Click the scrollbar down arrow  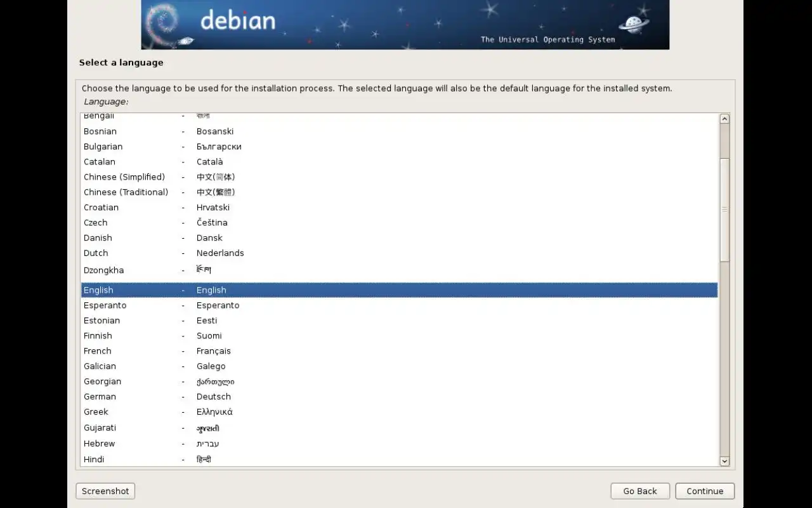[724, 462]
